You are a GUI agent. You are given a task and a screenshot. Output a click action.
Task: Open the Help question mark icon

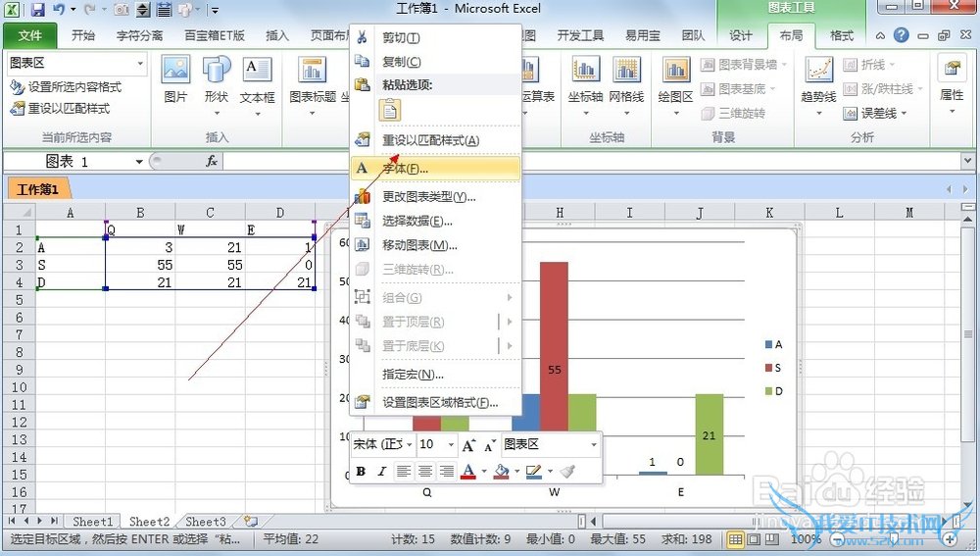(x=901, y=35)
